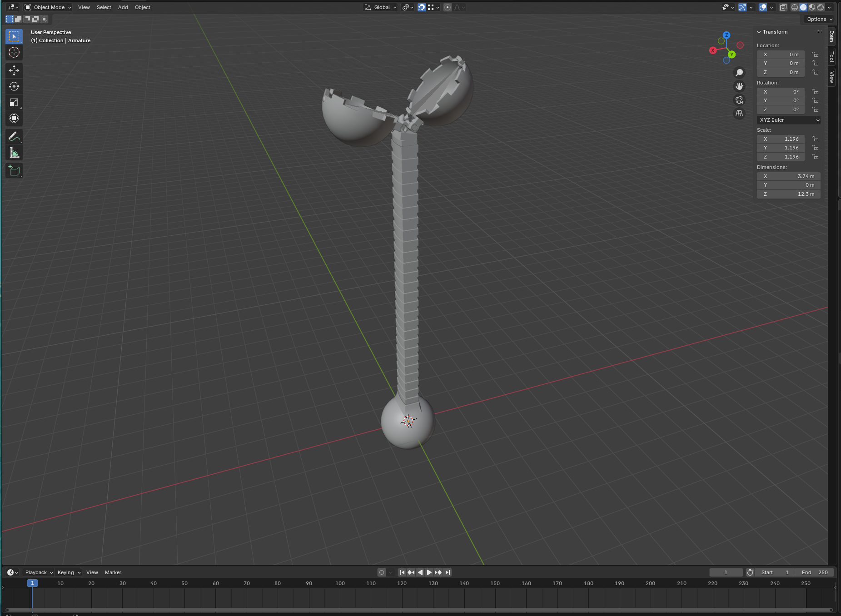Open viewport shading options dropdown
Viewport: 841px width, 616px height.
[x=830, y=7]
